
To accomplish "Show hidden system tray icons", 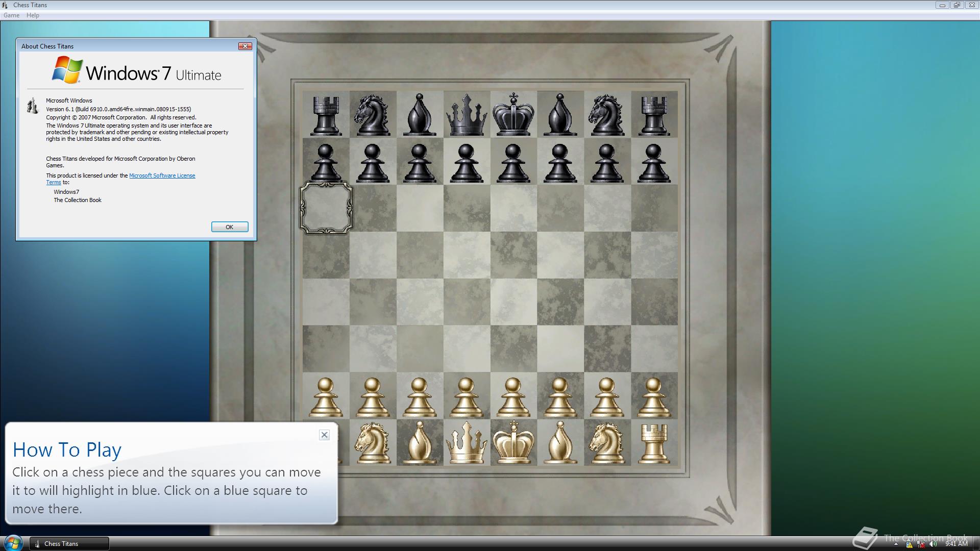I will coord(896,544).
